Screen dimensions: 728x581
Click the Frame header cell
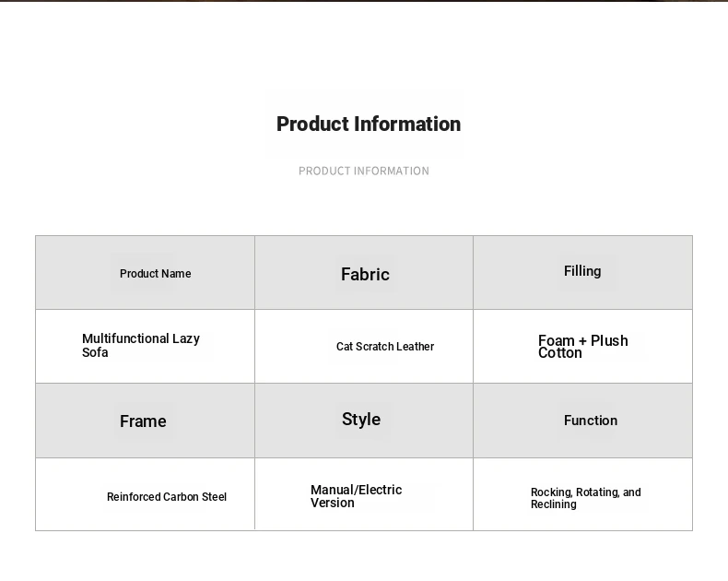pyautogui.click(x=146, y=421)
